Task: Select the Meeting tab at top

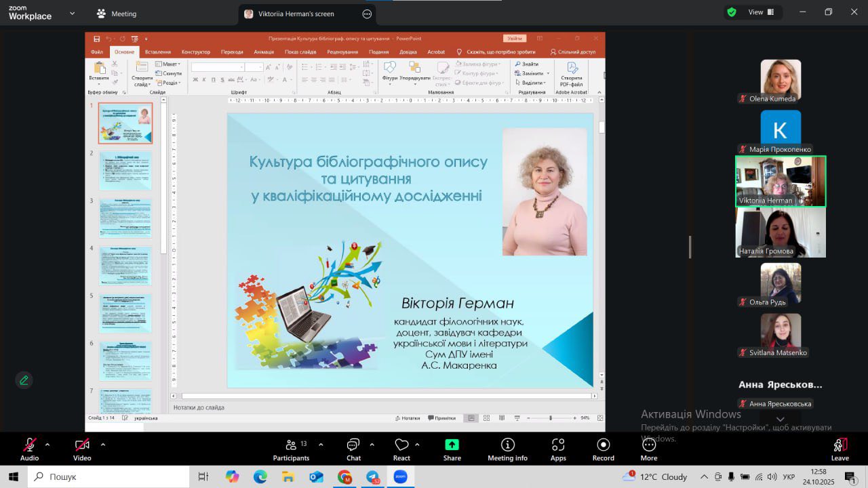Action: click(116, 14)
